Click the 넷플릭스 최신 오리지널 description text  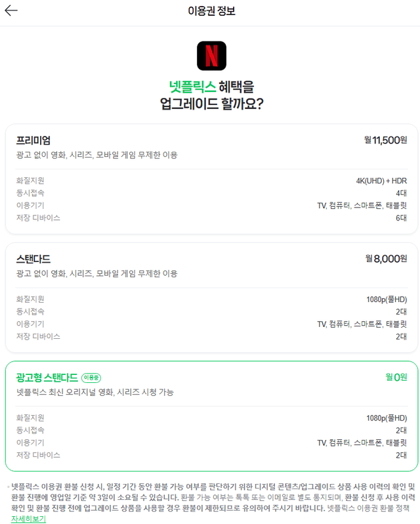coord(95,393)
